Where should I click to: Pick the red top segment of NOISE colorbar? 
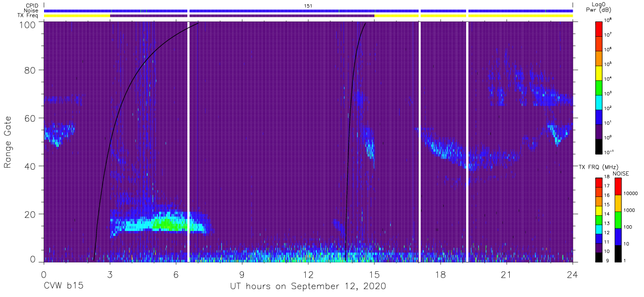[618, 186]
